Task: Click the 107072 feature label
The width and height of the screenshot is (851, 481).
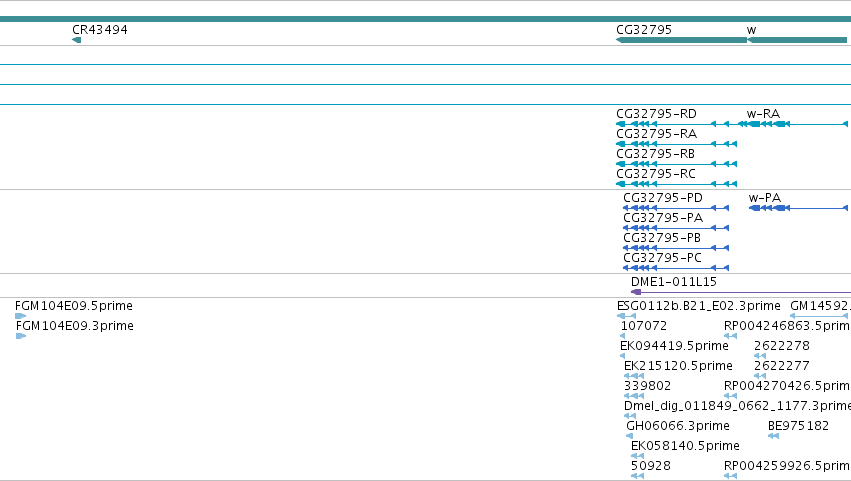Action: 644,326
